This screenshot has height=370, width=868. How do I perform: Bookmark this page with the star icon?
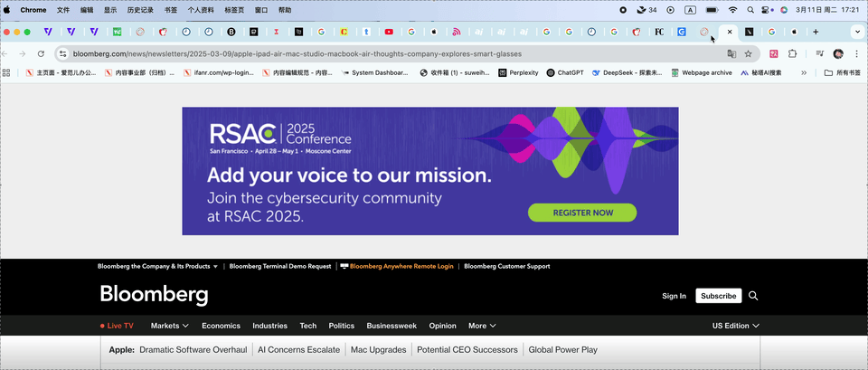pyautogui.click(x=748, y=54)
